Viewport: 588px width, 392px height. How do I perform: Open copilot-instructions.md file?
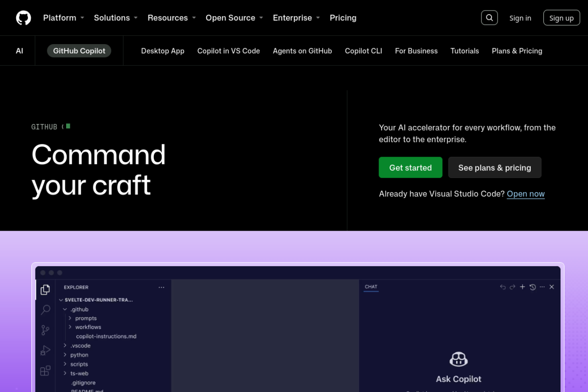point(106,336)
